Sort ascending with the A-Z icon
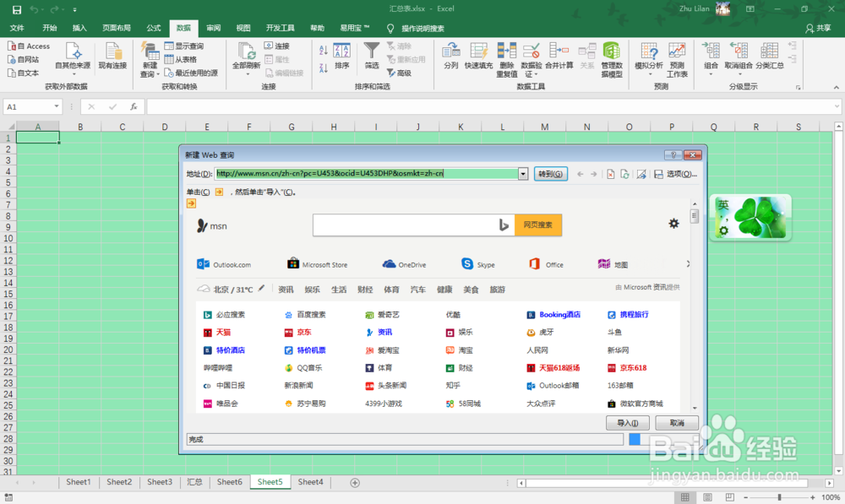The width and height of the screenshot is (845, 504). point(324,51)
